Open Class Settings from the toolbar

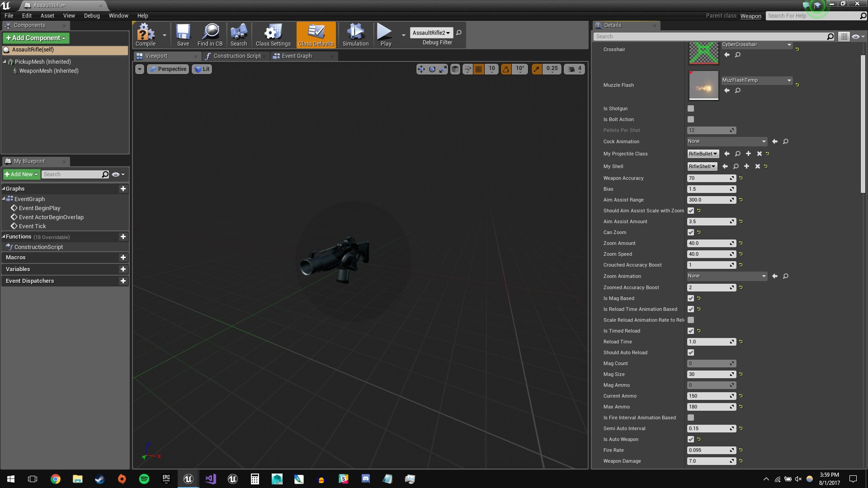(x=272, y=34)
